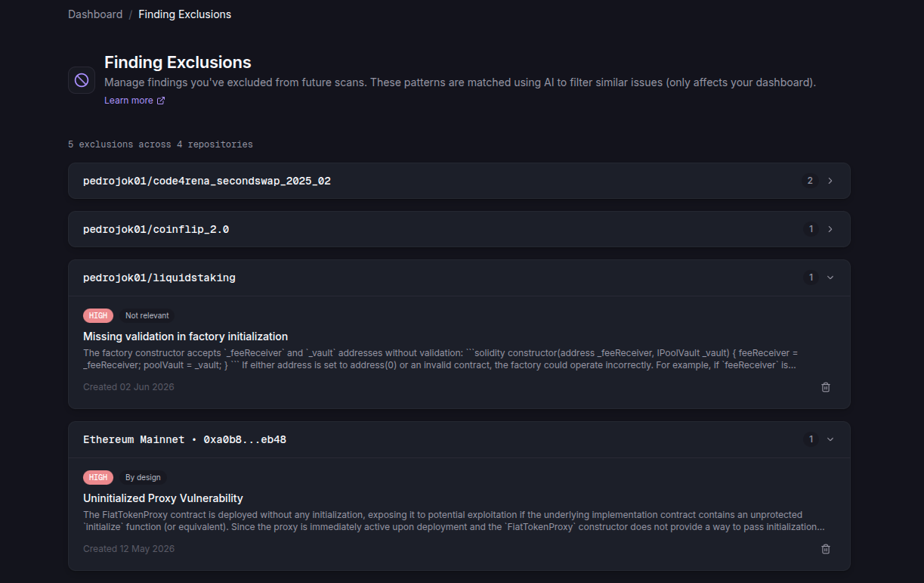Viewport: 924px width, 583px height.
Task: Open the Dashboard breadcrumb link
Action: (x=95, y=14)
